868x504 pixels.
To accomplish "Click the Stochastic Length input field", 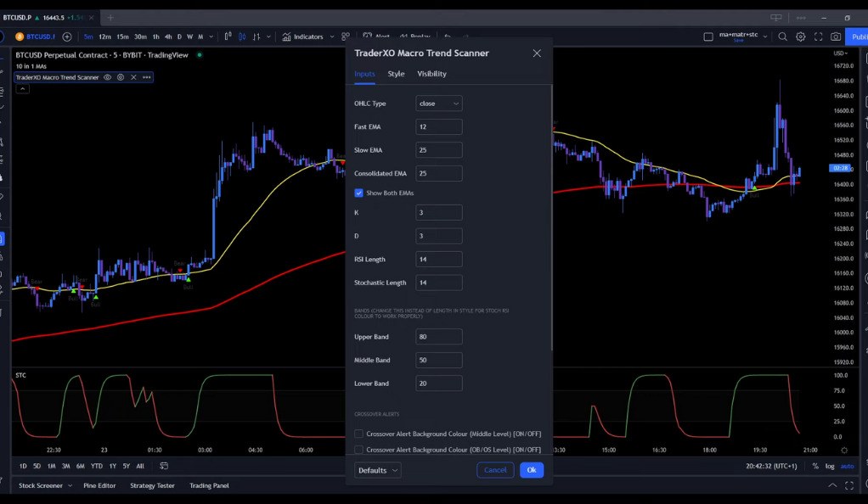I will pyautogui.click(x=439, y=283).
